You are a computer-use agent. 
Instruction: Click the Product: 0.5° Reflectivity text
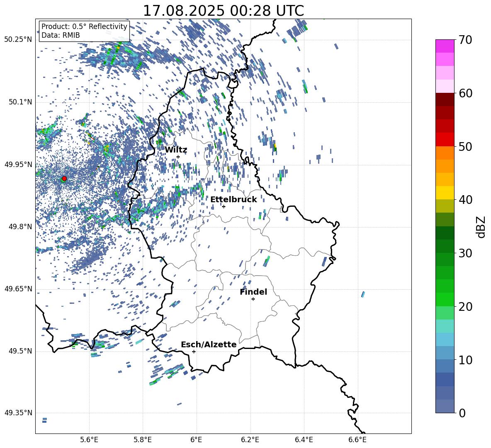[x=84, y=26]
